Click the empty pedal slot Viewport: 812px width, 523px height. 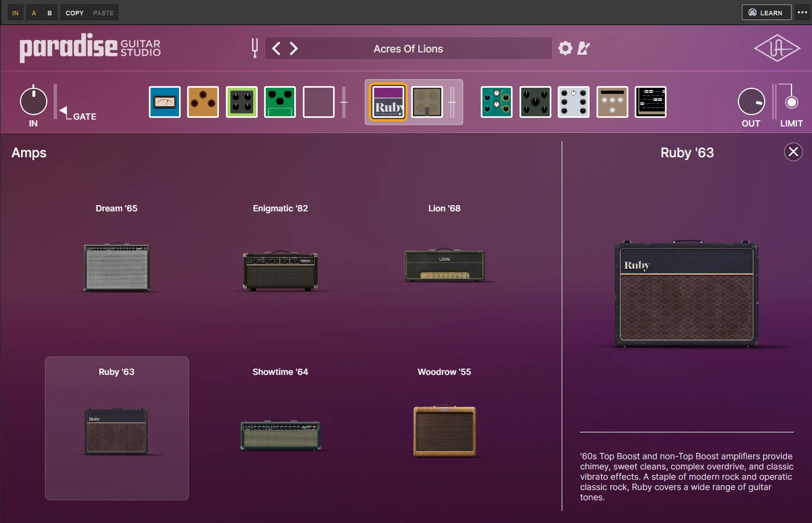click(x=319, y=102)
